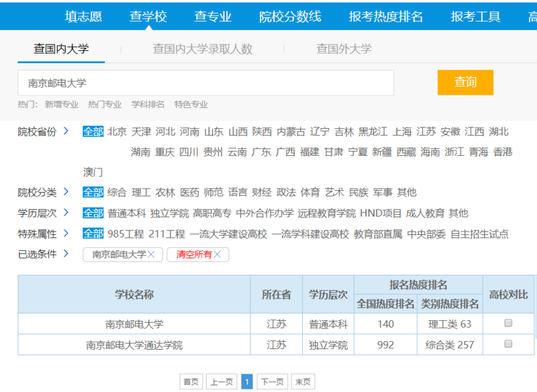Check the compare box for 南京邮电大学通达学院

click(508, 344)
